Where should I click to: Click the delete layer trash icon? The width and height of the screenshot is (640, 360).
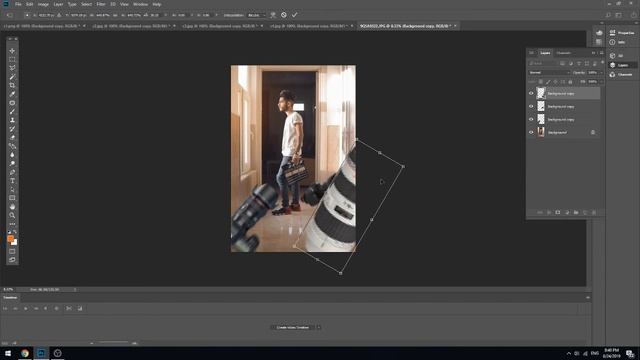tap(594, 212)
